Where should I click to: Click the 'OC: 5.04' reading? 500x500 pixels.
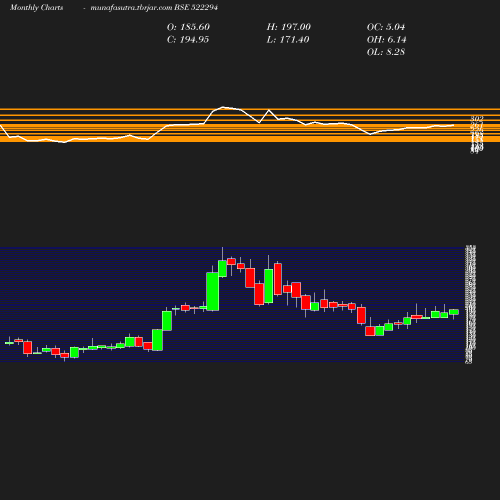coord(386,27)
